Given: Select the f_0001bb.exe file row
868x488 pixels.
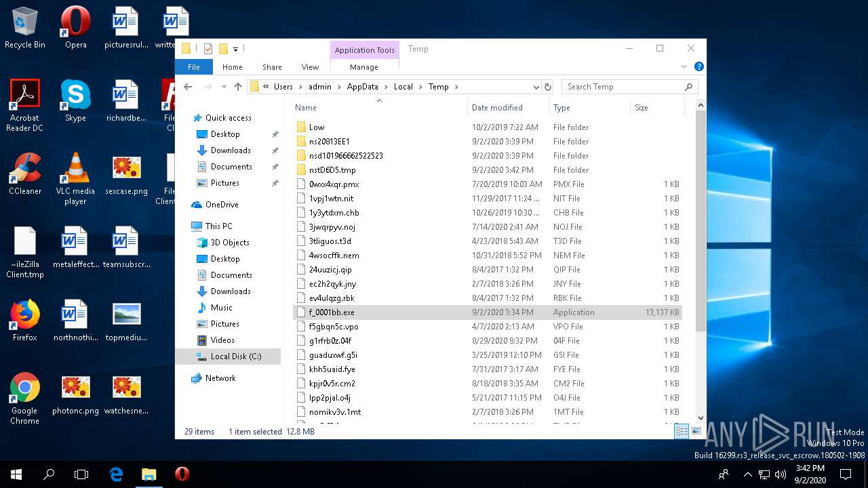Looking at the screenshot, I should point(488,312).
